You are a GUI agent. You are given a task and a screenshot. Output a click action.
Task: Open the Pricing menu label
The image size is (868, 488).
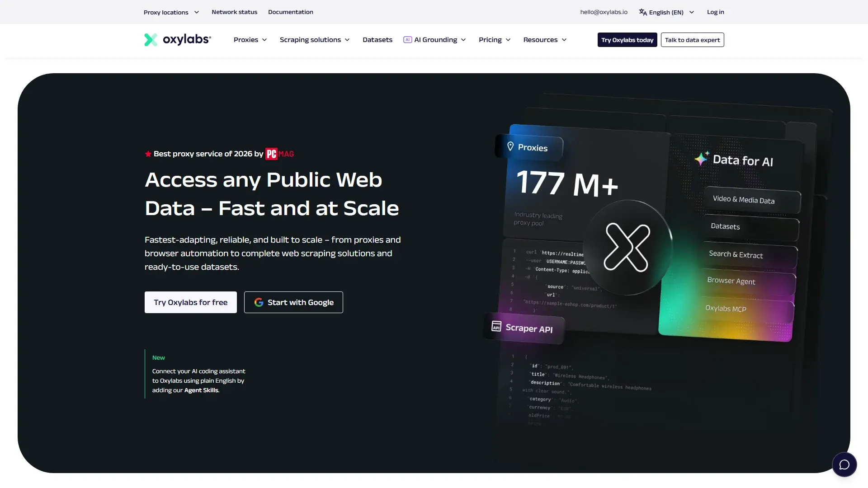490,40
